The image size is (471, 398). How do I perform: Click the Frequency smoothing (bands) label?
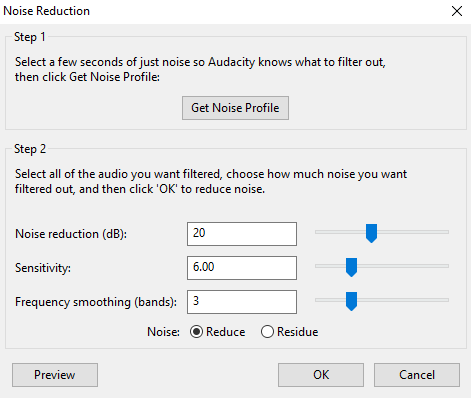96,302
